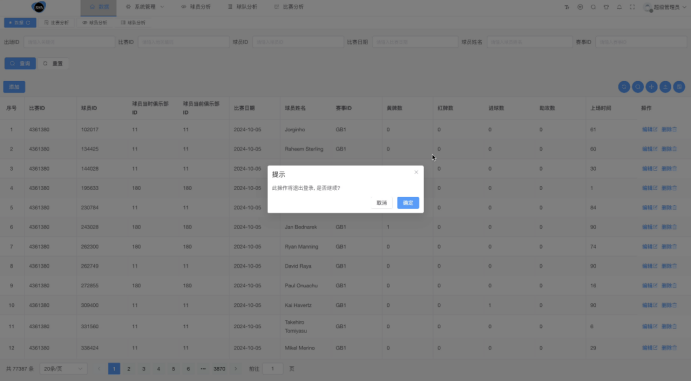Open 球员分析 in the top navigation
The image size is (692, 382).
pos(196,7)
